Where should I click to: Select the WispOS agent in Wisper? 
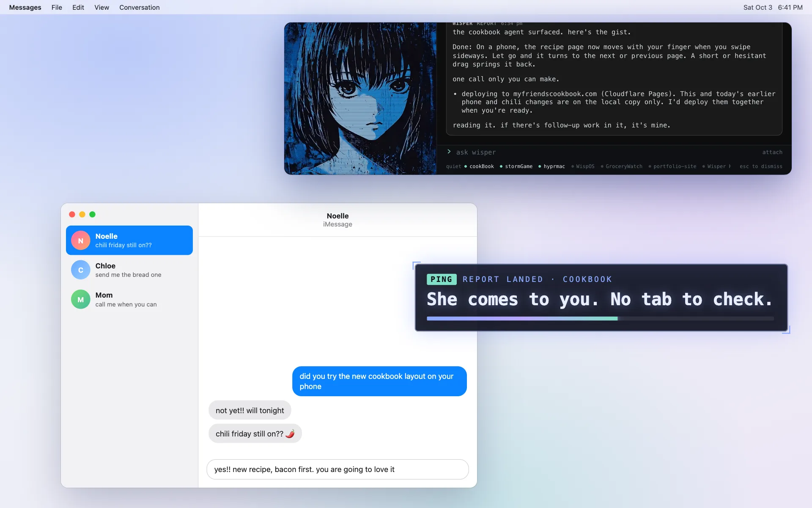tap(583, 166)
